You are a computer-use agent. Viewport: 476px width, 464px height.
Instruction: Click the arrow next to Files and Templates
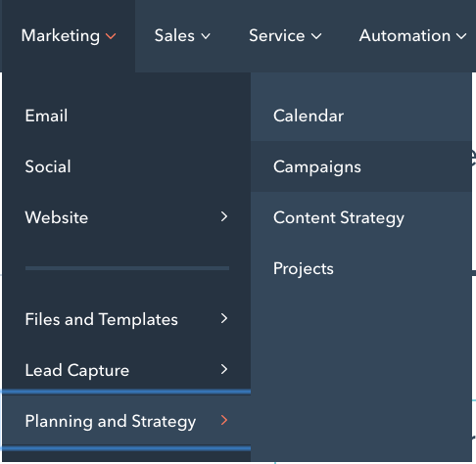coord(224,318)
